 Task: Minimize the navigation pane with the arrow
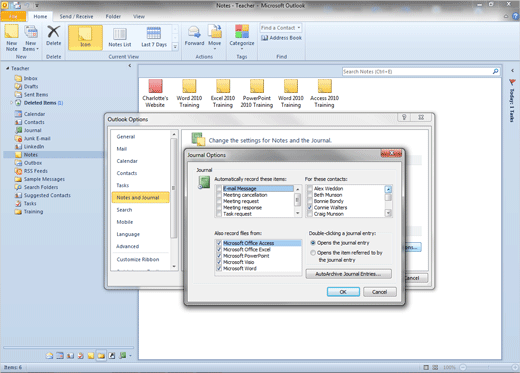[130, 66]
